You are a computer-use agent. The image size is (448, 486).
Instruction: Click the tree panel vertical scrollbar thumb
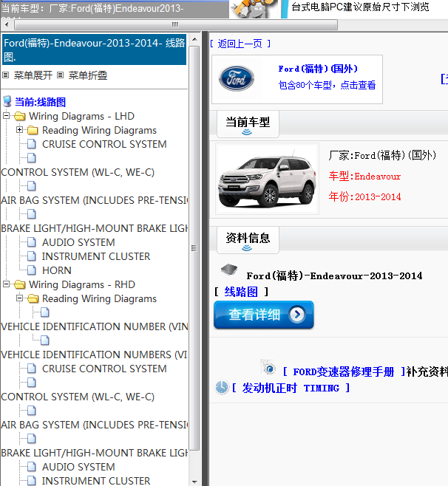pos(194,248)
